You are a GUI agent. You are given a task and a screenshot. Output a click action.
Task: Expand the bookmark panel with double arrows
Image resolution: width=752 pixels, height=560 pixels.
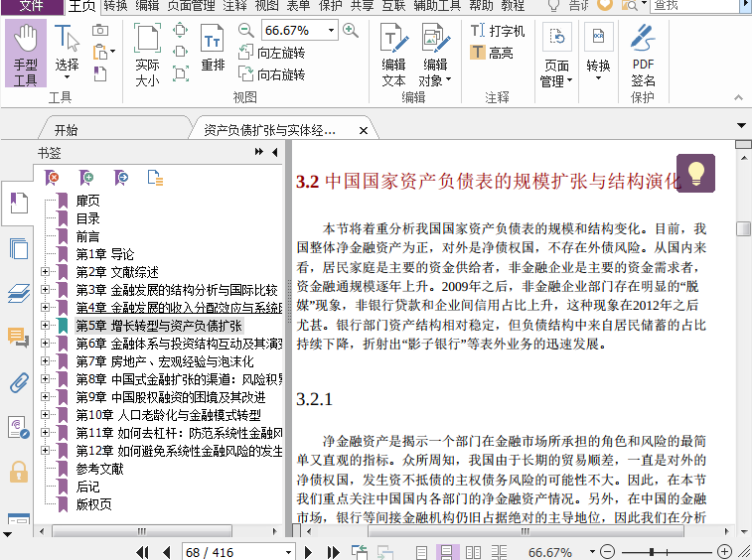[259, 152]
